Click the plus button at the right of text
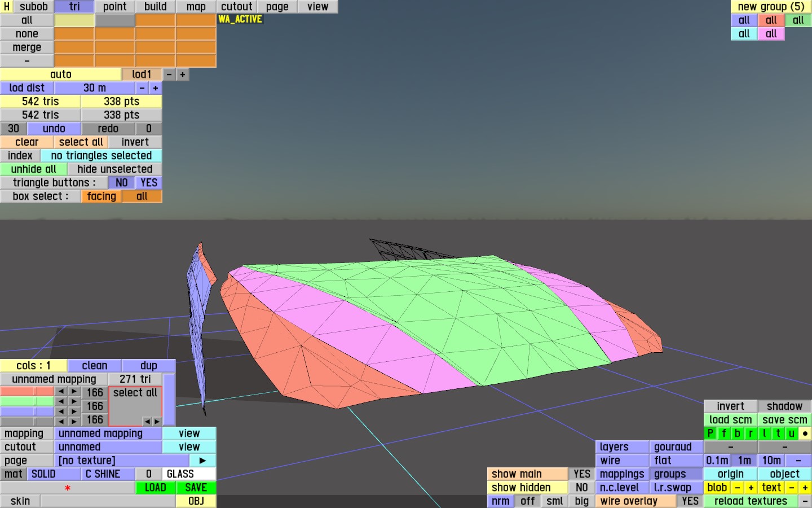 point(805,488)
